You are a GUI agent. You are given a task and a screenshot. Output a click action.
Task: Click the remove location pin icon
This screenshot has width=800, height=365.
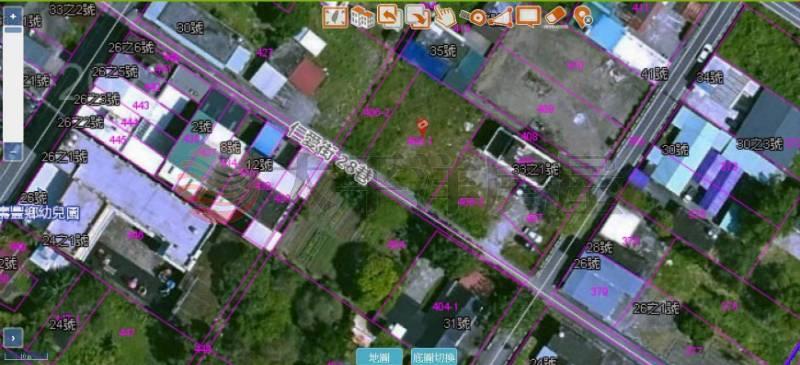[582, 17]
